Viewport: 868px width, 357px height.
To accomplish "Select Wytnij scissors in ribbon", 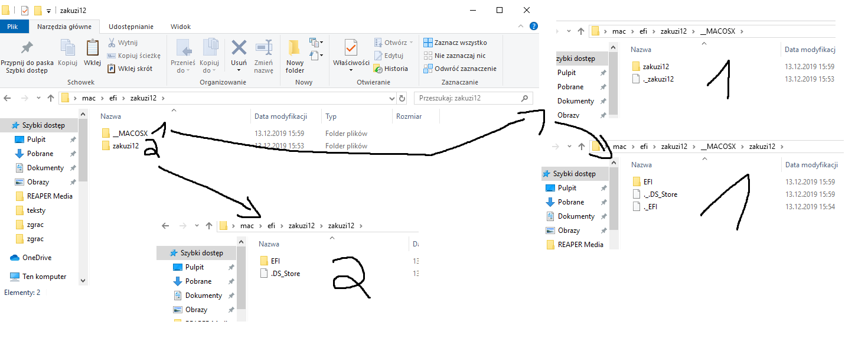I will click(x=123, y=43).
